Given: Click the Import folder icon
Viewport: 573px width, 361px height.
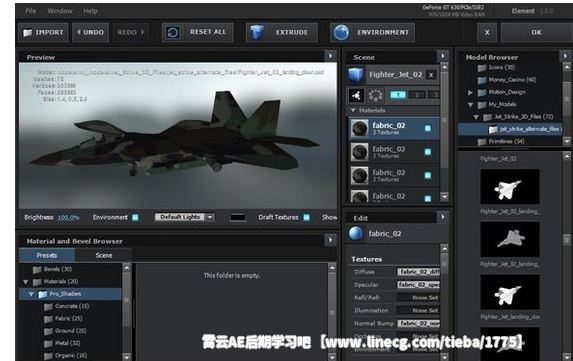Looking at the screenshot, I should click(x=27, y=33).
